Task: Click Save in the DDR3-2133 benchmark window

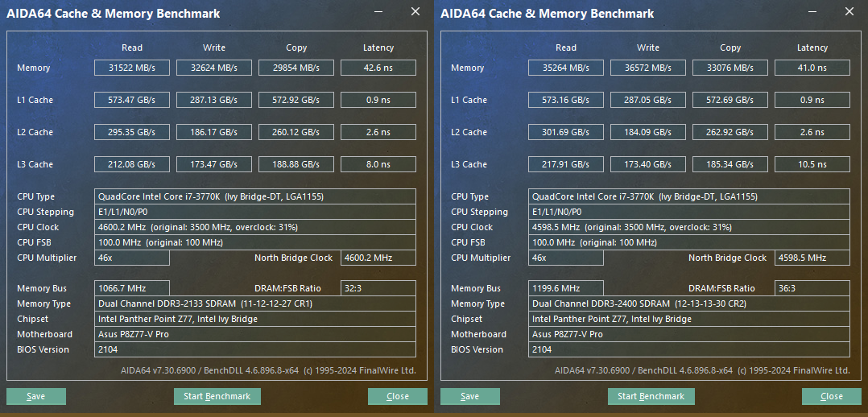Action: click(35, 396)
